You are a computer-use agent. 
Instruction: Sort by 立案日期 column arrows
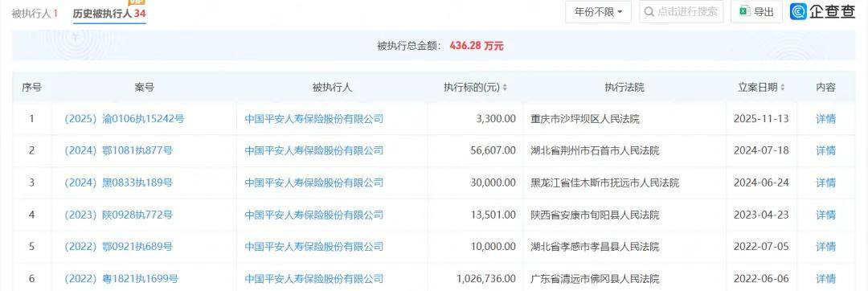click(x=782, y=88)
